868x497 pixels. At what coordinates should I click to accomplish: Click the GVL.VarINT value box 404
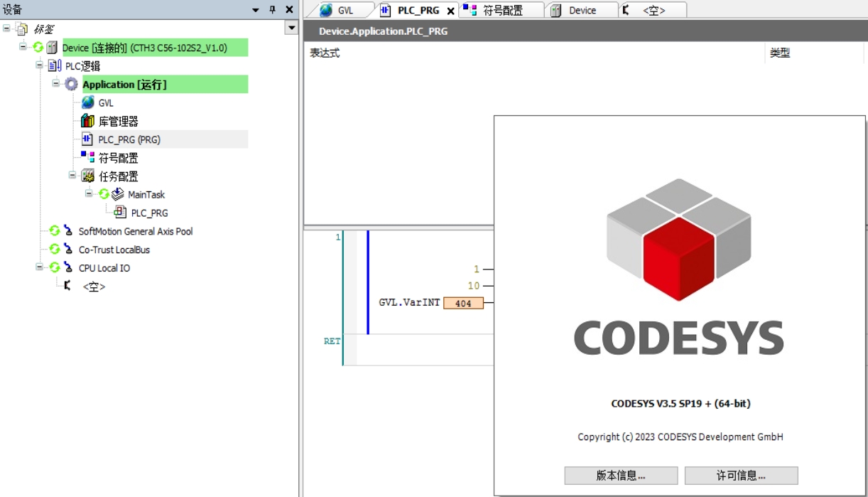tap(463, 303)
